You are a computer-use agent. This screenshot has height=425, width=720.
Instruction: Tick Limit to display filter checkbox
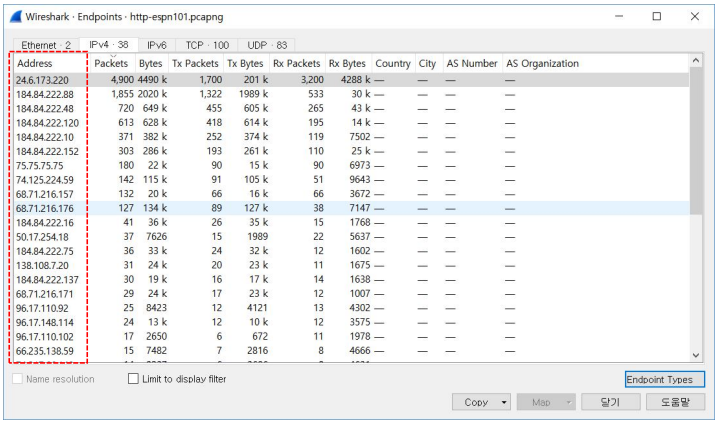[x=133, y=379]
